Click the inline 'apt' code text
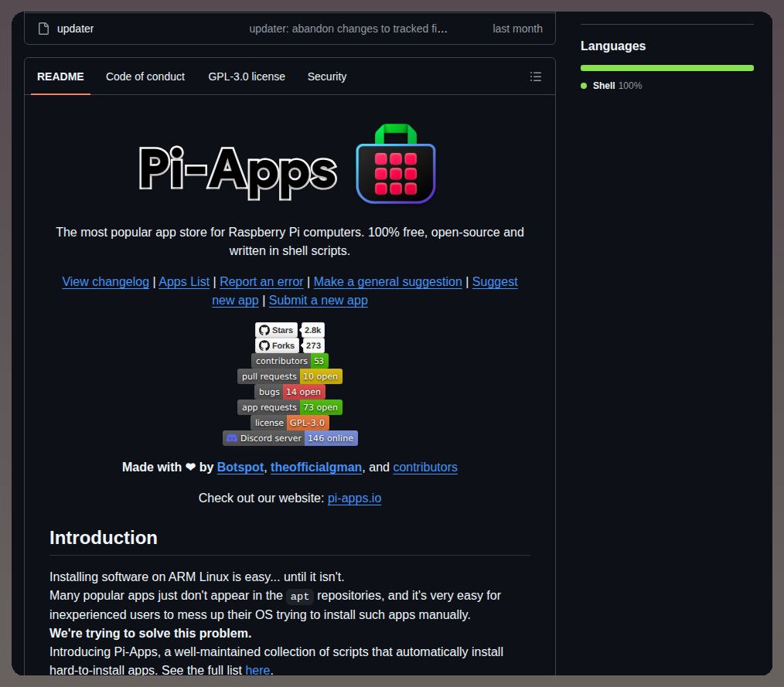784x687 pixels. coord(299,596)
